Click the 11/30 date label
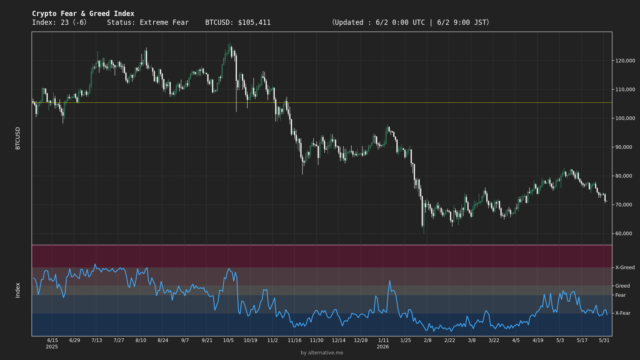The height and width of the screenshot is (360, 640). pos(317,340)
